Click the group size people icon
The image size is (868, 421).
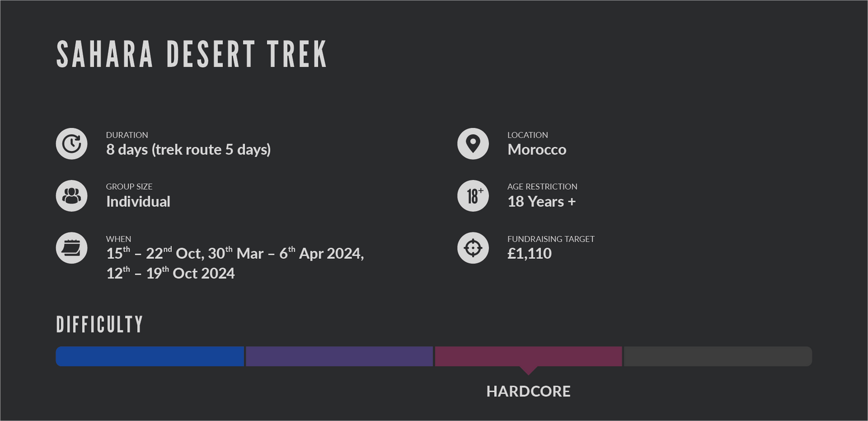pos(72,196)
